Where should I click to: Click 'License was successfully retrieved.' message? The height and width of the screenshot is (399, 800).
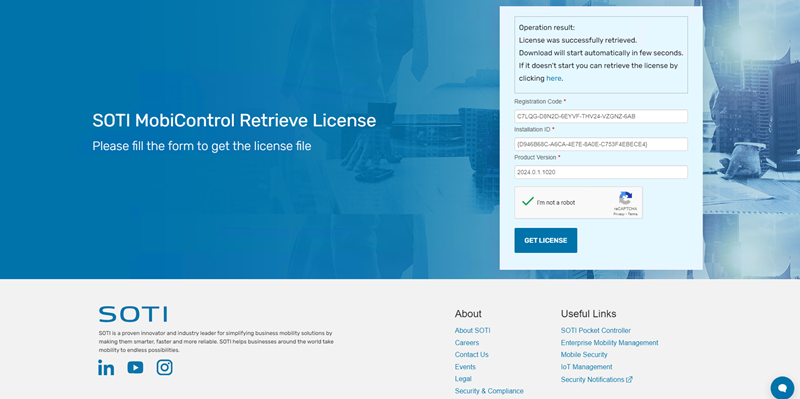[x=578, y=40]
